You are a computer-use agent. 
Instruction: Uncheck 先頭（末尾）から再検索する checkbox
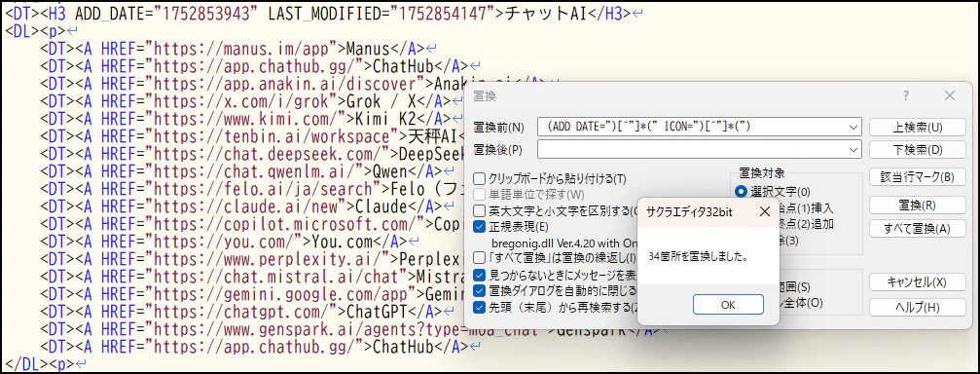480,307
